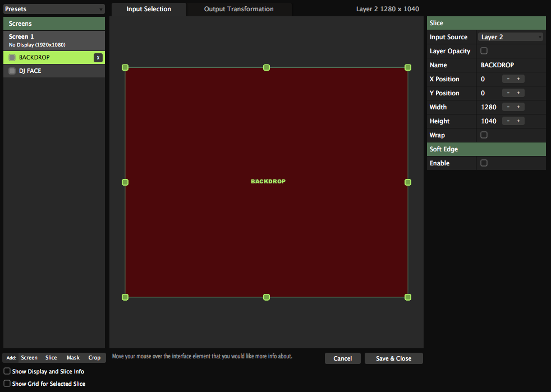Add a new Mask
Viewport: 551px width, 392px height.
[x=73, y=358]
